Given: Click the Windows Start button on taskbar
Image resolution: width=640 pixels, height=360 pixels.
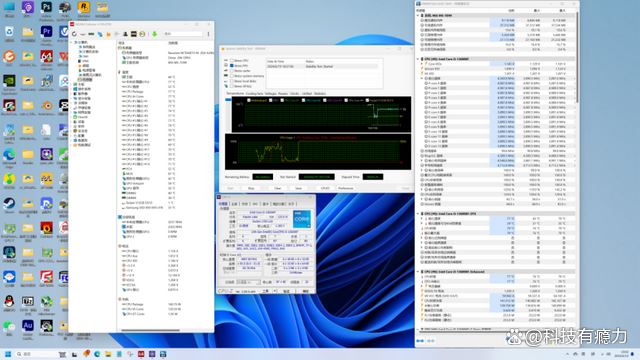Looking at the screenshot, I should (x=8, y=354).
